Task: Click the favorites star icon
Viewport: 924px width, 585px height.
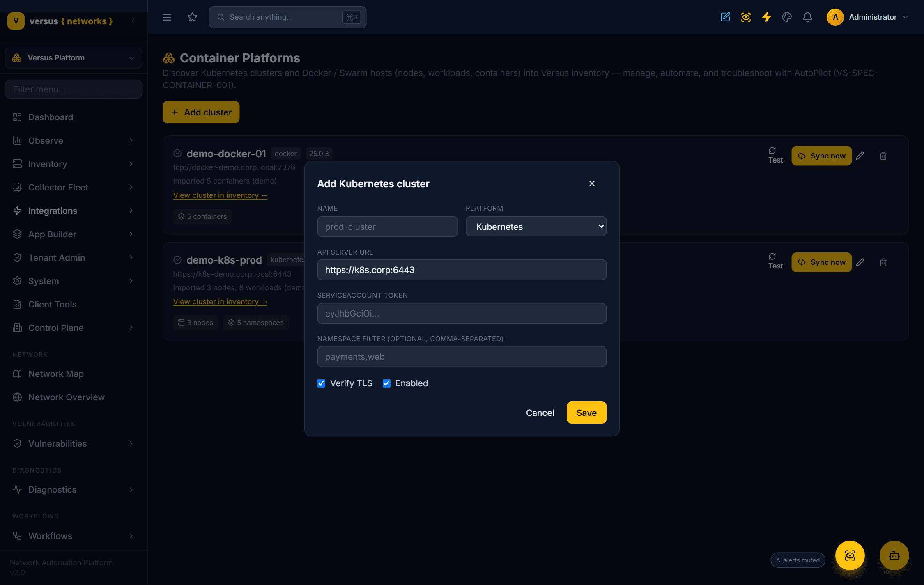Action: [x=192, y=17]
